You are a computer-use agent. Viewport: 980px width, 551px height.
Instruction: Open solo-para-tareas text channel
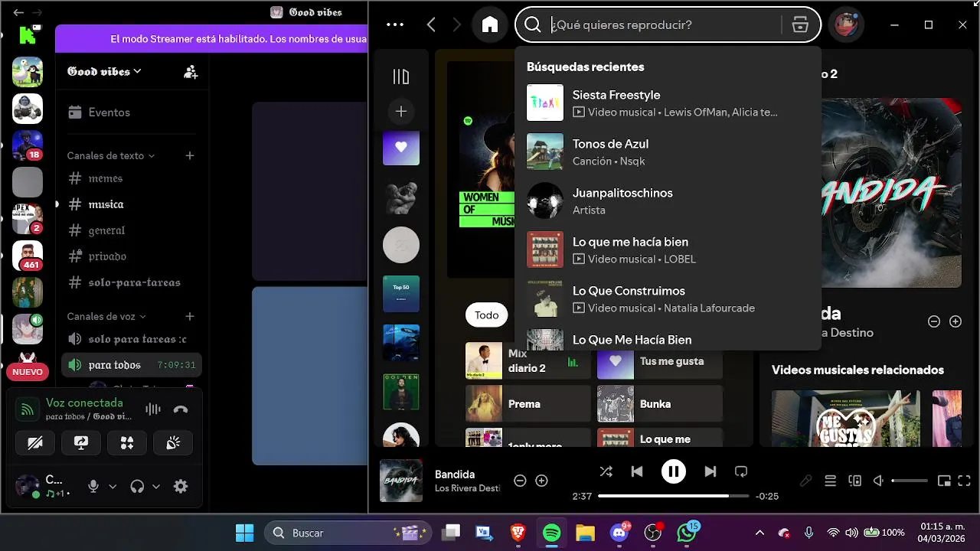[x=130, y=282]
